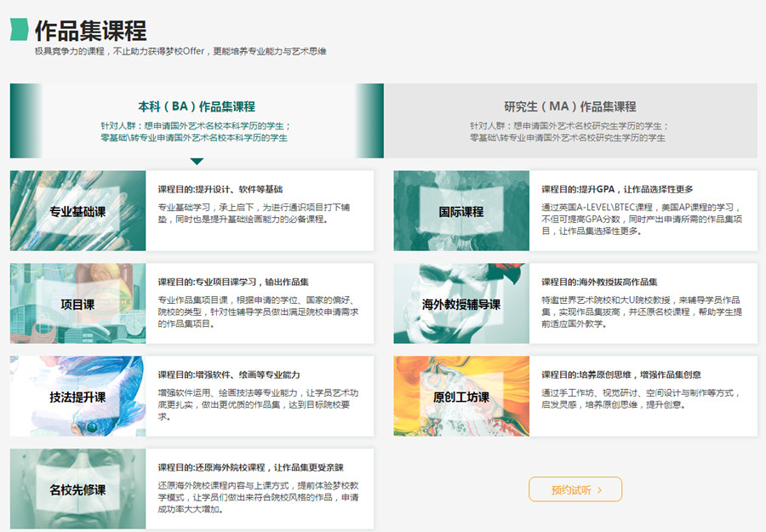Click the 课程目的:还原海外院校课程 heading

250,467
